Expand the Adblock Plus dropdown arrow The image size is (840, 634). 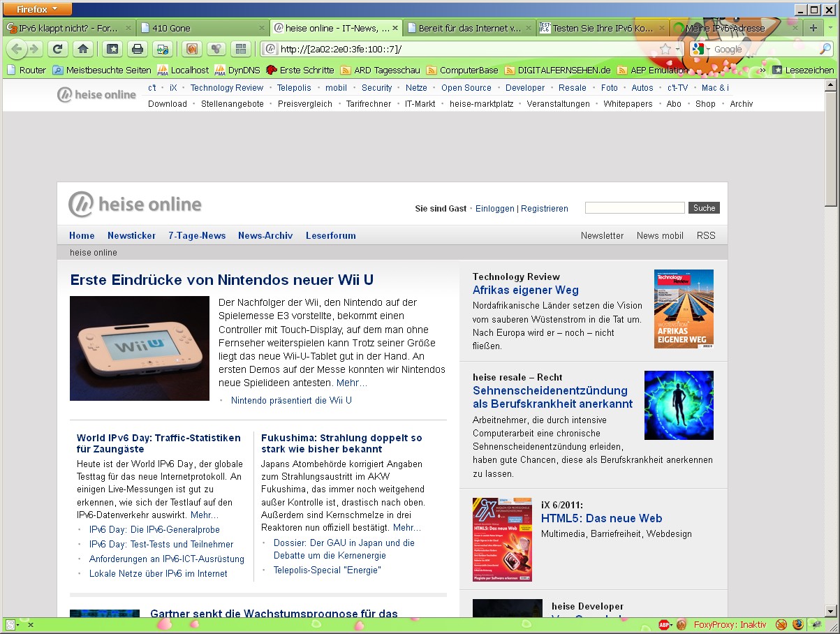[x=671, y=625]
